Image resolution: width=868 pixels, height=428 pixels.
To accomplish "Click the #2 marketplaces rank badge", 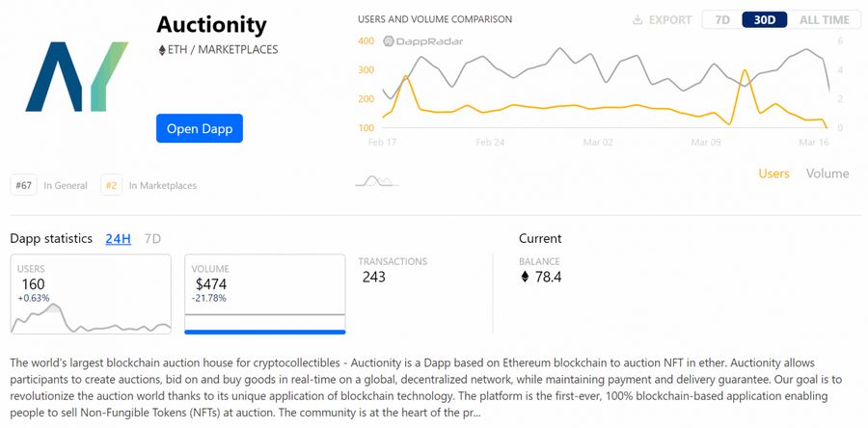I will [111, 186].
